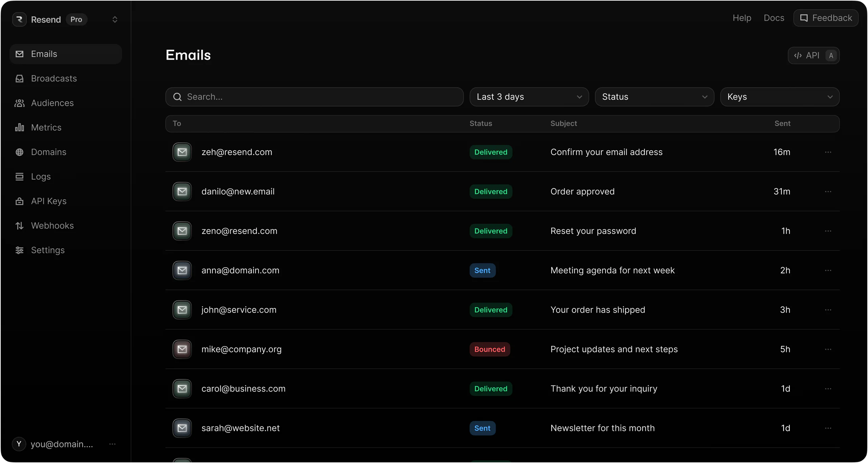Select recipient carol@business.com
The height and width of the screenshot is (463, 868).
243,389
